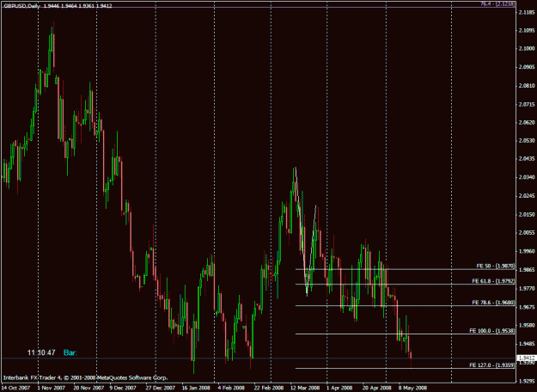Click price scale value 2.1185
Image resolution: width=537 pixels, height=392 pixels.
pos(527,12)
